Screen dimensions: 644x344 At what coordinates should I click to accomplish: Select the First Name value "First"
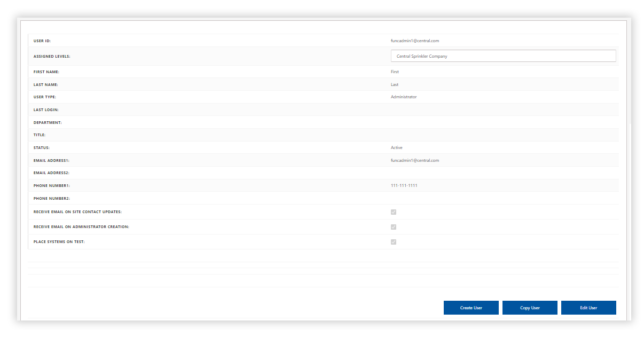(395, 72)
